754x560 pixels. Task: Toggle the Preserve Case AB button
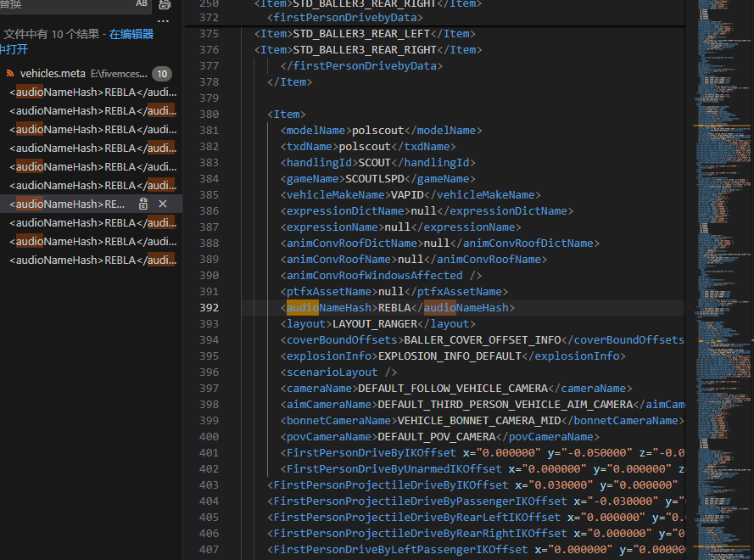(141, 4)
